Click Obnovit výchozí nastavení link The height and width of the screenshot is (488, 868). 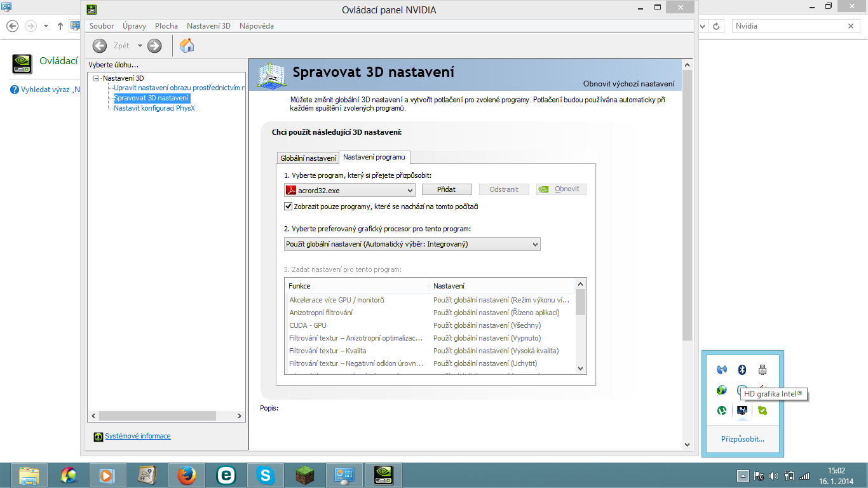[x=628, y=84]
